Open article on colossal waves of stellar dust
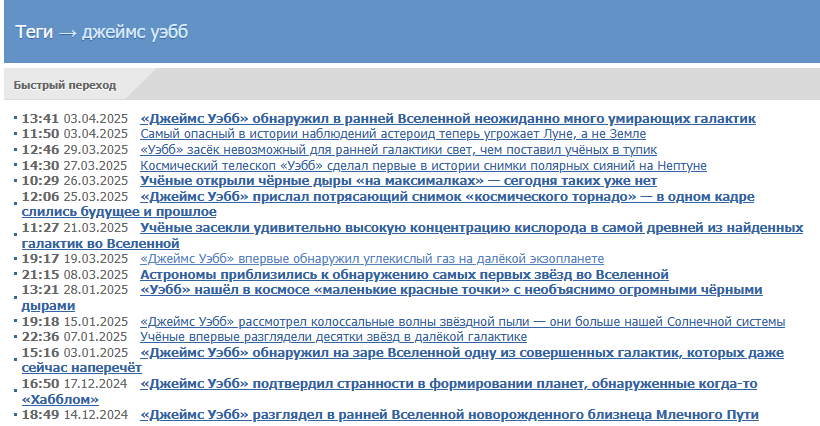The image size is (820, 426). [462, 322]
